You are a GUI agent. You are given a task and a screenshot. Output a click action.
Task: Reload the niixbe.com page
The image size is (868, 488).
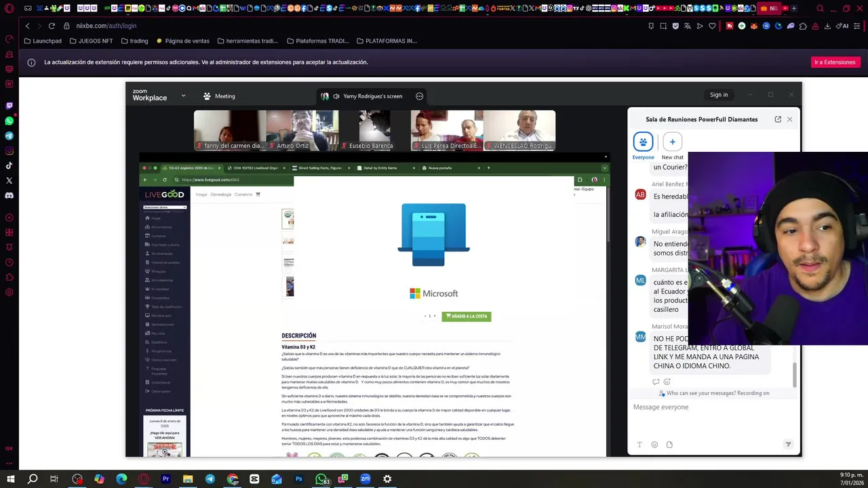point(52,26)
